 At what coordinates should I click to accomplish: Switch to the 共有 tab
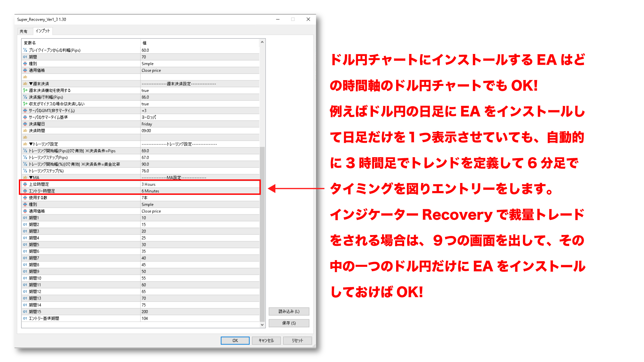pyautogui.click(x=23, y=32)
